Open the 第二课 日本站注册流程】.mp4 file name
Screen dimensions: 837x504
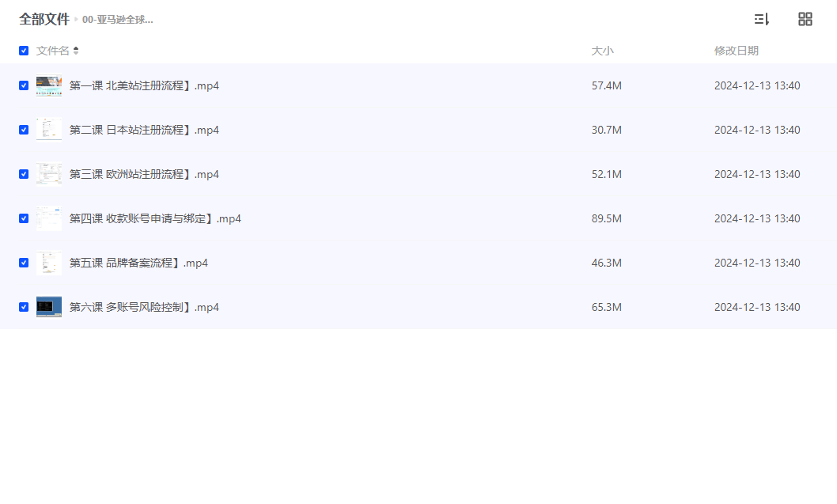(x=144, y=130)
